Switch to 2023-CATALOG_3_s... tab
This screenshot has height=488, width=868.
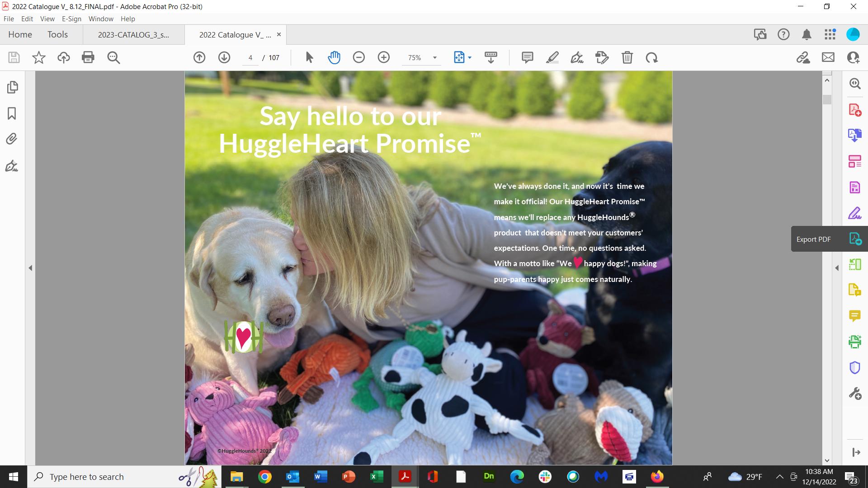tap(133, 35)
